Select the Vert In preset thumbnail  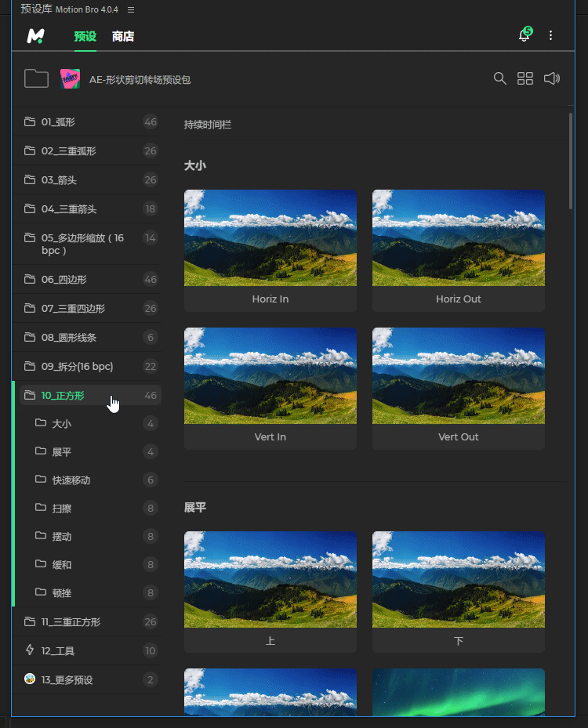tap(270, 375)
